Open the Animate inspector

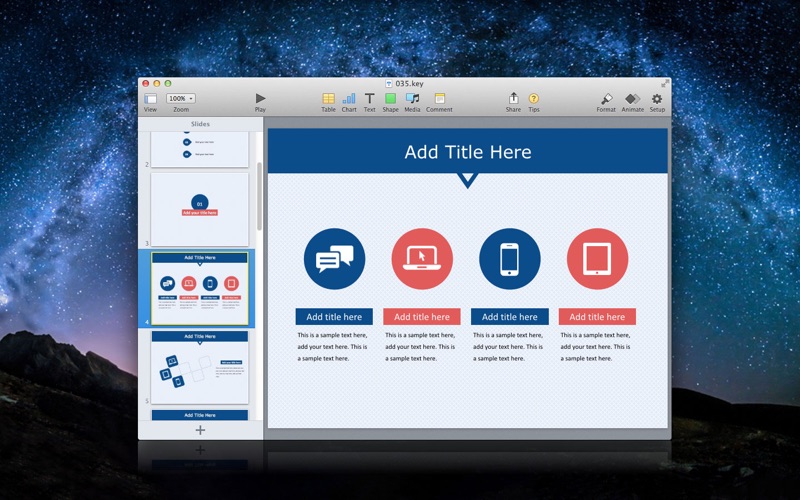point(633,98)
